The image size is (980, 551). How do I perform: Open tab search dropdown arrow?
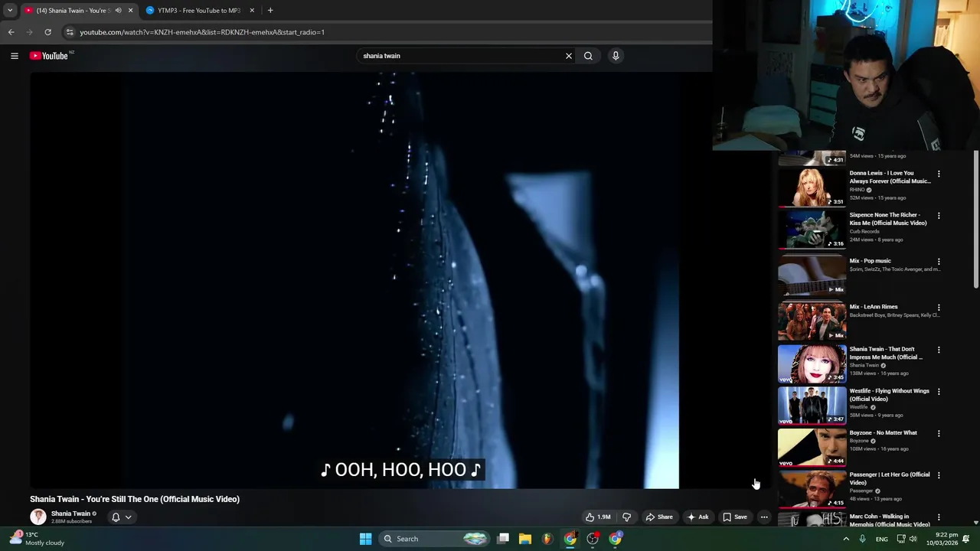point(10,11)
